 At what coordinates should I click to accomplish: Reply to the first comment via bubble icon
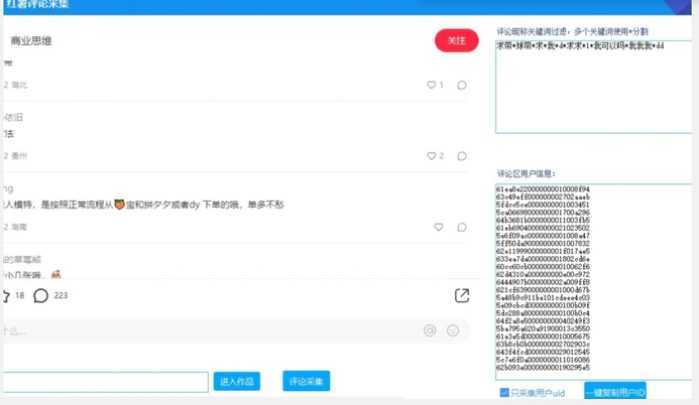tap(462, 85)
